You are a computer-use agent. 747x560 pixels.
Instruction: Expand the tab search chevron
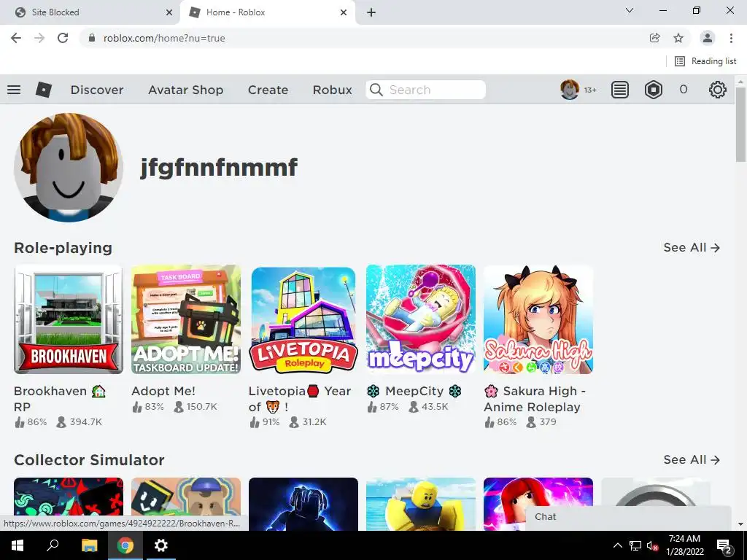tap(630, 10)
